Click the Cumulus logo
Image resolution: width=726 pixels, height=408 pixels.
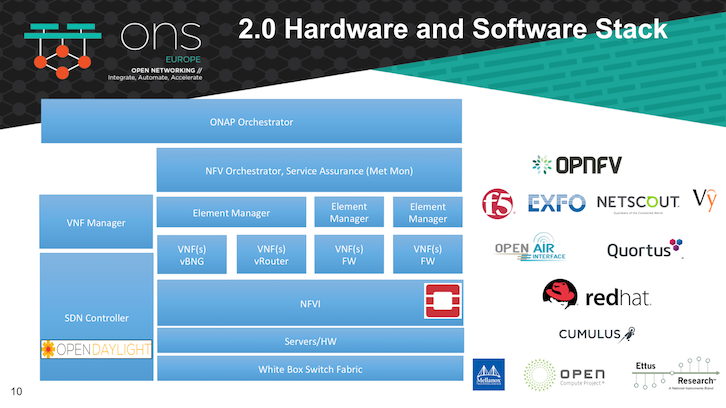click(597, 334)
